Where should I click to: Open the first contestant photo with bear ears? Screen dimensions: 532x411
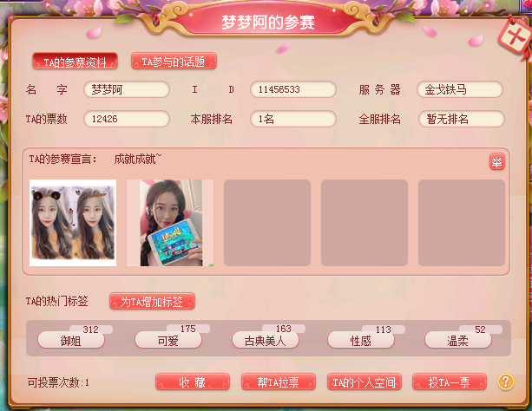[73, 223]
